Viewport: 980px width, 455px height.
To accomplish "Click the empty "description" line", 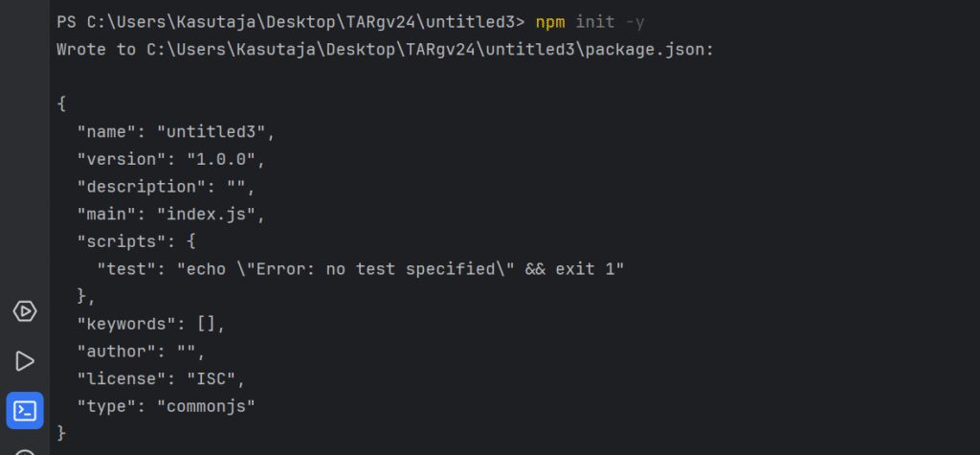I will point(167,187).
